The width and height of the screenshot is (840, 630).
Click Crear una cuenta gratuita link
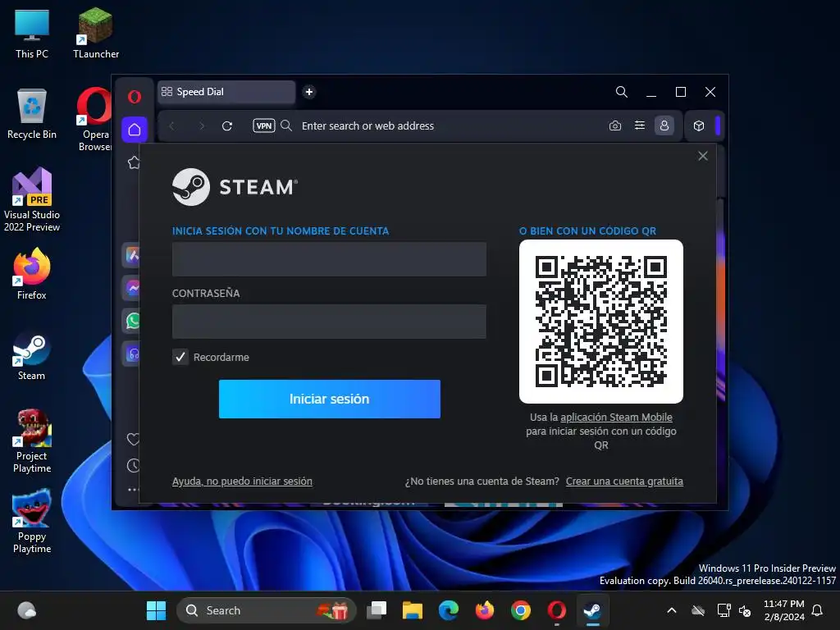coord(624,481)
